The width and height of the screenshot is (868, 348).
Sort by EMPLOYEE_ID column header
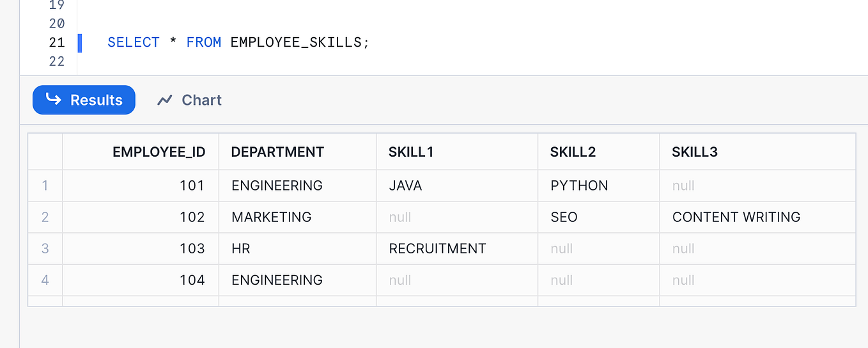pos(159,152)
